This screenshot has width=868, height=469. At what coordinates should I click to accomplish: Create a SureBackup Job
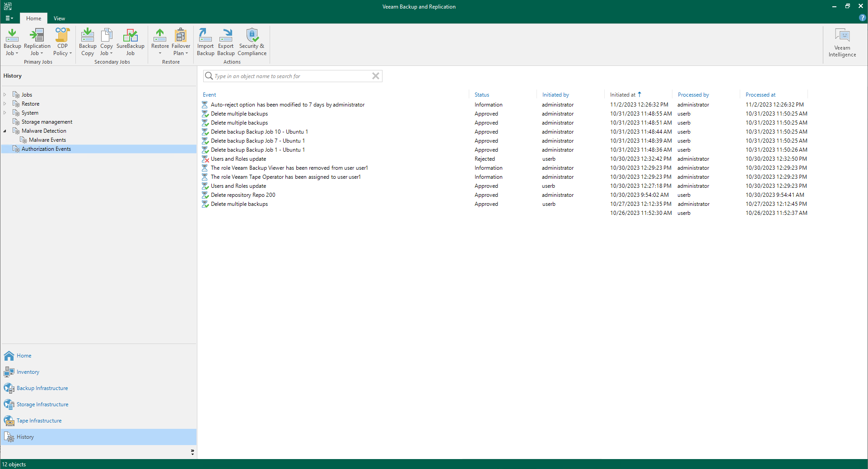[131, 42]
